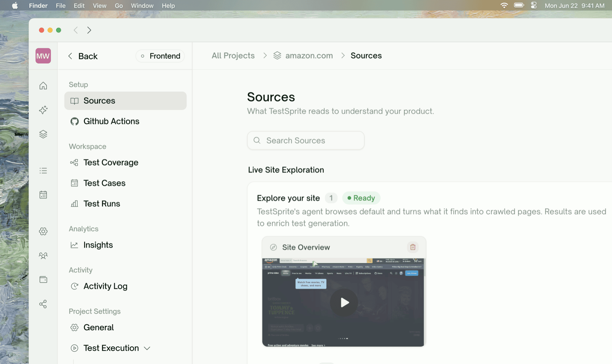The width and height of the screenshot is (612, 364).
Task: Play the Site Overview video
Action: coord(344,302)
